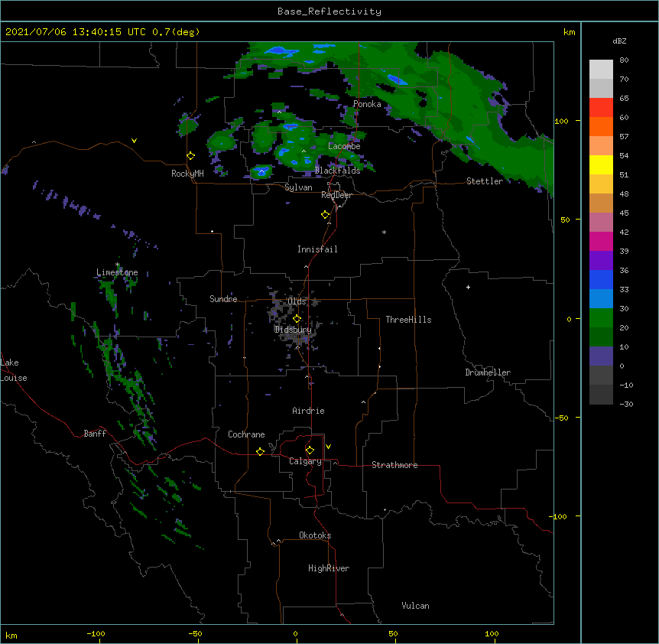Select the bright green 20-30 dBZ legend swatch

click(x=601, y=318)
